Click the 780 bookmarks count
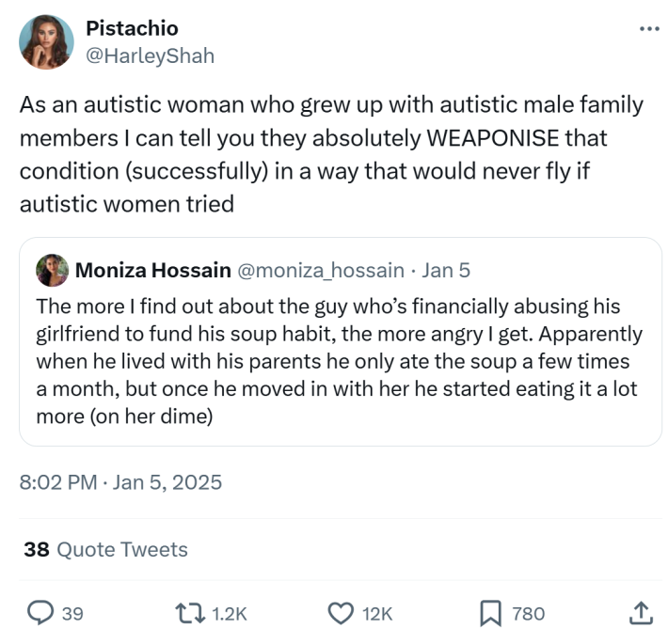The width and height of the screenshot is (668, 644). [528, 613]
